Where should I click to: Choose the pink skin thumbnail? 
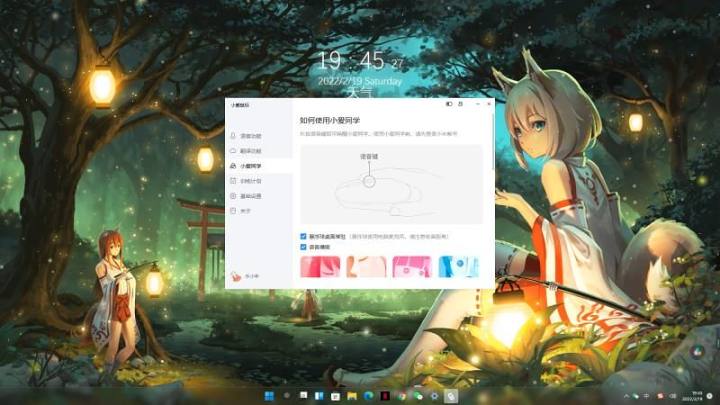coord(412,267)
